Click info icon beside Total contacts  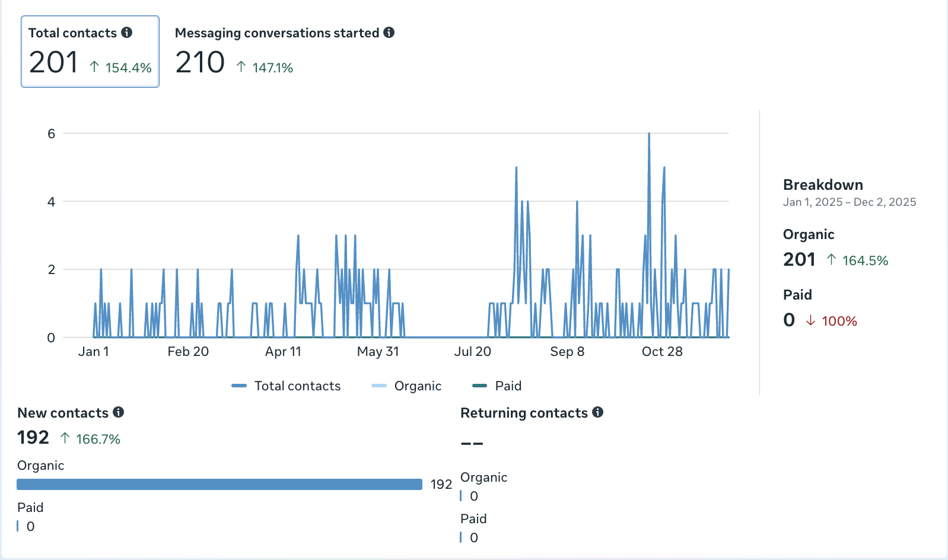coord(127,33)
